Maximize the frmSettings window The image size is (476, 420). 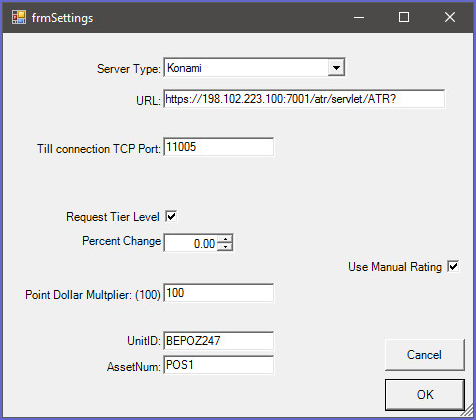(404, 17)
